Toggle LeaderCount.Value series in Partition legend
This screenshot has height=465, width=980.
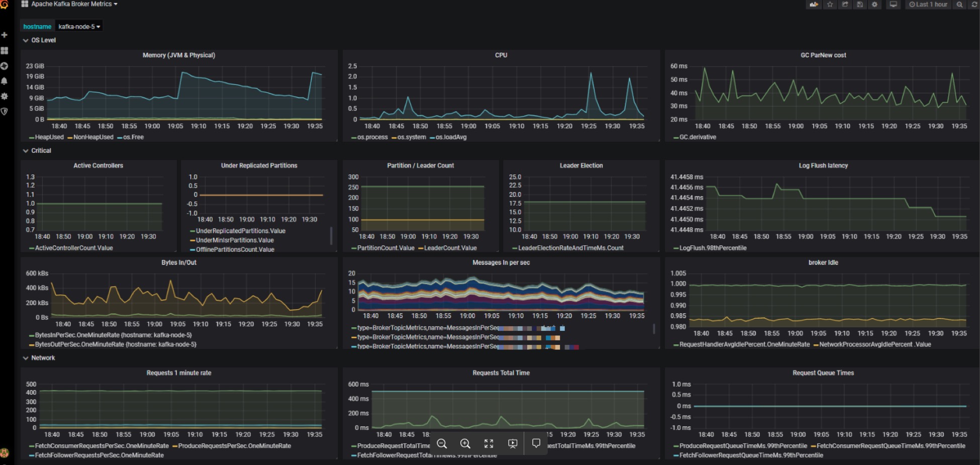pyautogui.click(x=450, y=248)
